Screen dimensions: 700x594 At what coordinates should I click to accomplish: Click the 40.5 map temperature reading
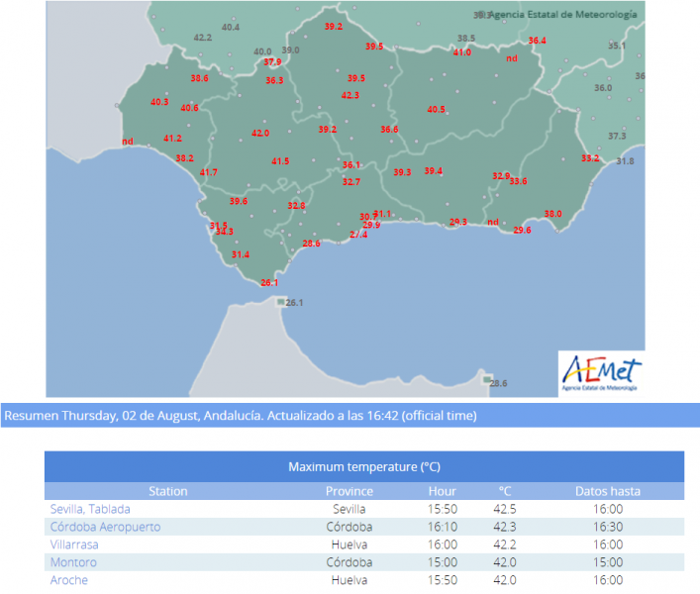click(x=436, y=109)
